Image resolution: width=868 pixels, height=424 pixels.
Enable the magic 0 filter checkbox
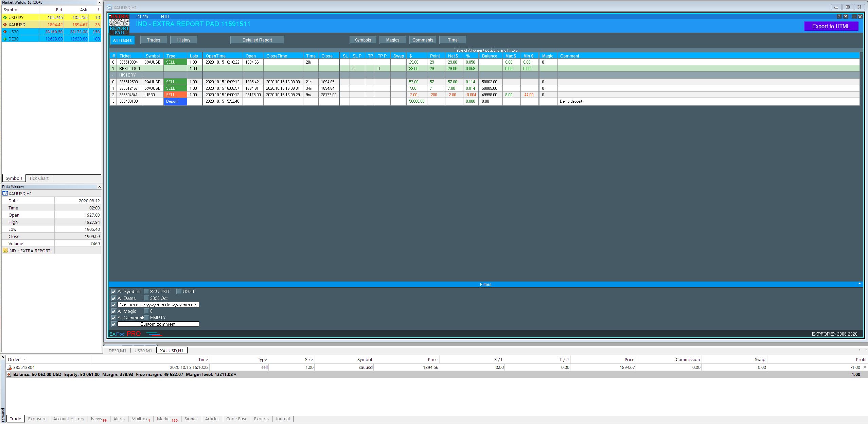[146, 311]
